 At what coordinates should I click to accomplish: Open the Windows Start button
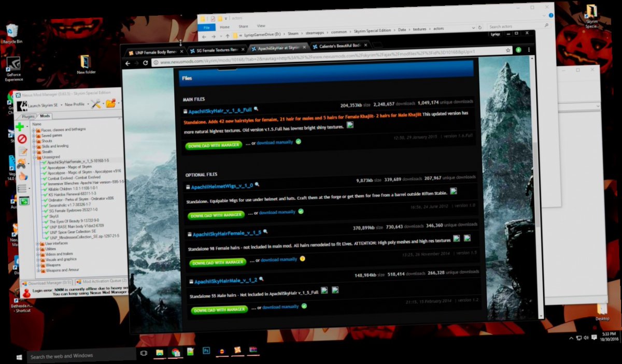pos(18,357)
